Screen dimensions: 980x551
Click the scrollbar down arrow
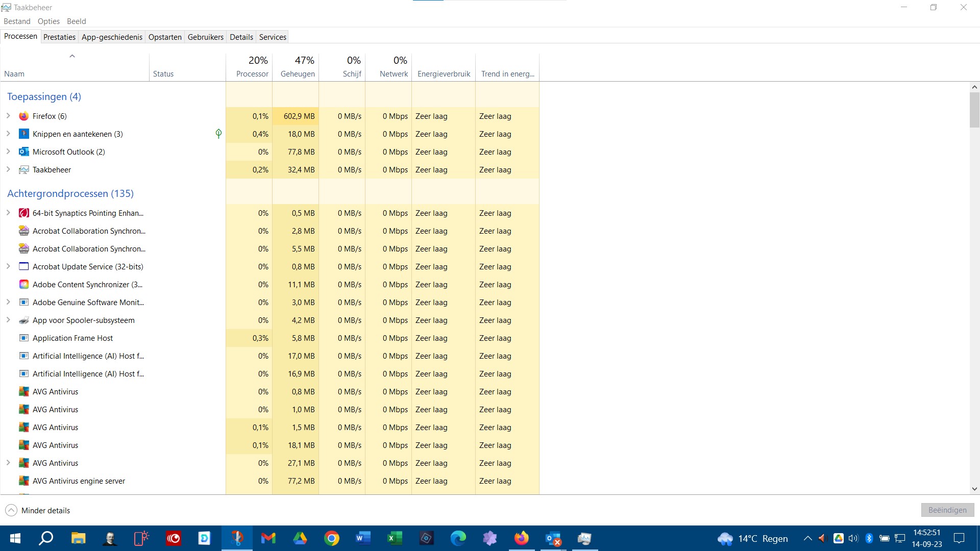[974, 489]
